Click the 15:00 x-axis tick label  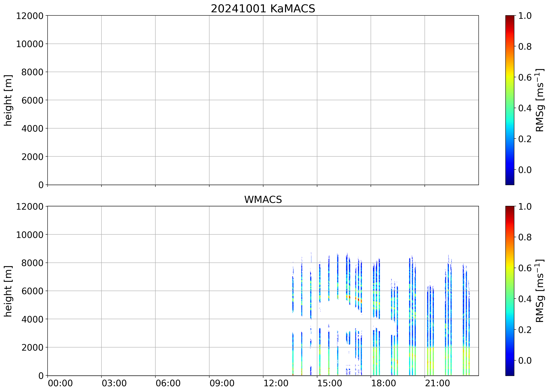point(330,383)
